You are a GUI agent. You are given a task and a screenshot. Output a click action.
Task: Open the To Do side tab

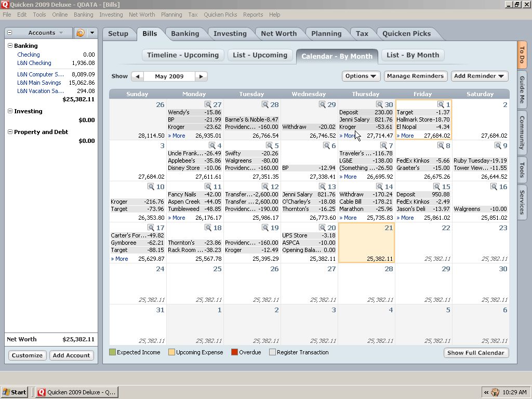click(x=522, y=55)
